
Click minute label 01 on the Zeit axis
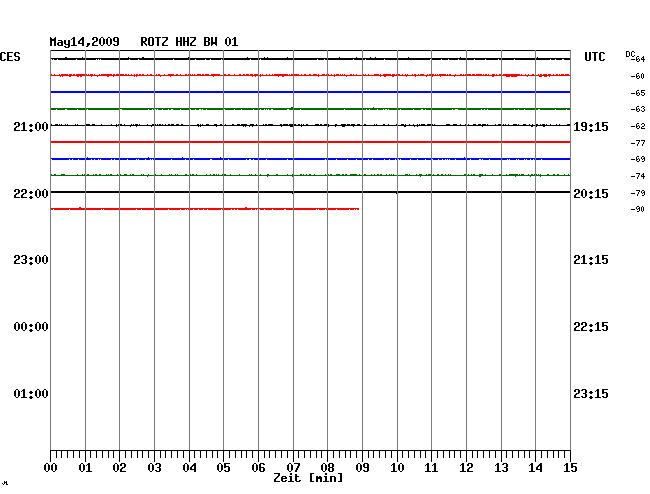click(85, 468)
